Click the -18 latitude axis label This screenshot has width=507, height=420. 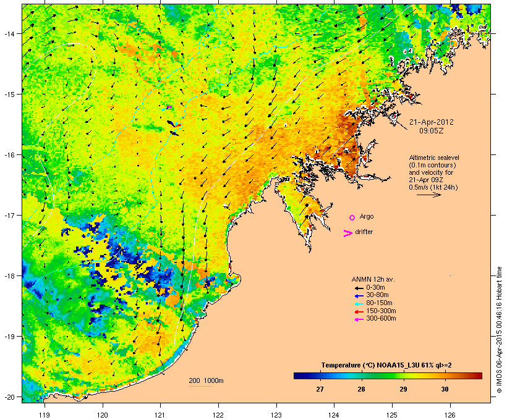(9, 276)
